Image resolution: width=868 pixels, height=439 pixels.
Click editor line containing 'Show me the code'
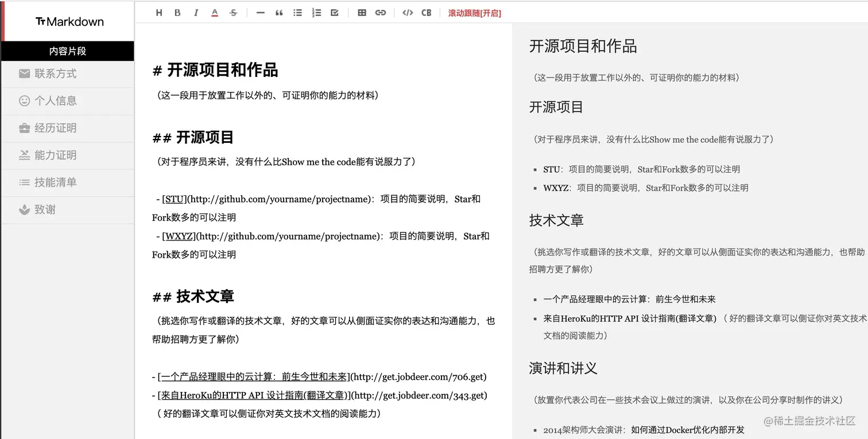(285, 161)
